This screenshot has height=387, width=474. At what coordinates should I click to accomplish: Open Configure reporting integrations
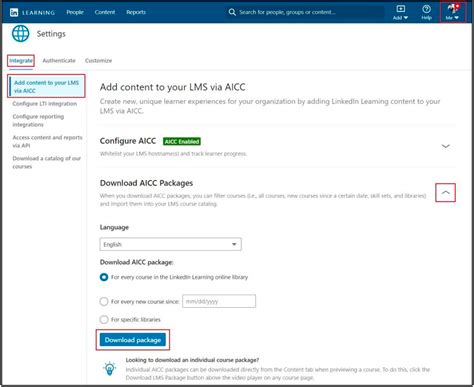(x=38, y=120)
